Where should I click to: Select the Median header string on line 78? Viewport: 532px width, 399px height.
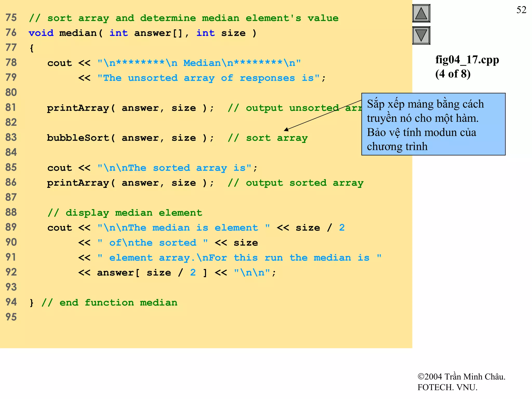click(x=199, y=63)
